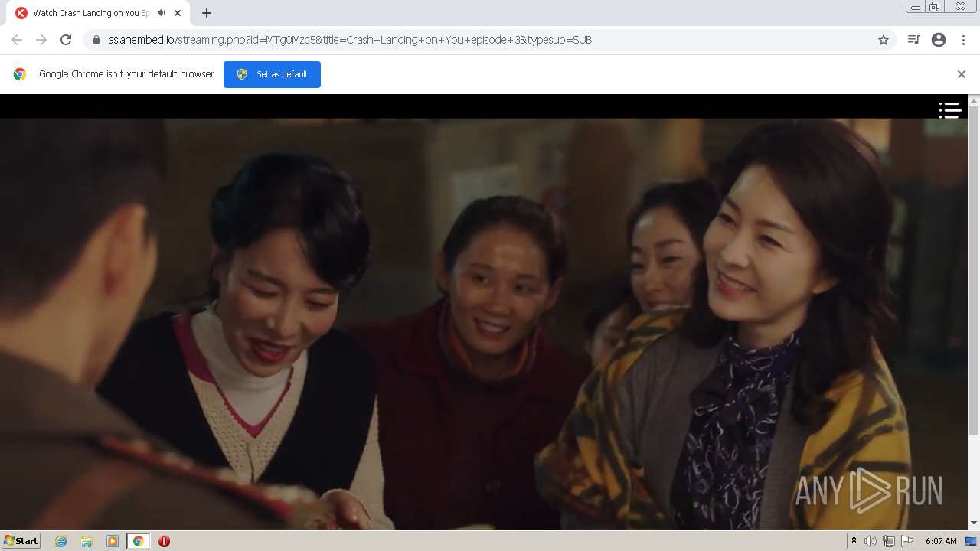Image resolution: width=980 pixels, height=551 pixels.
Task: Click Set as default button
Action: 272,74
